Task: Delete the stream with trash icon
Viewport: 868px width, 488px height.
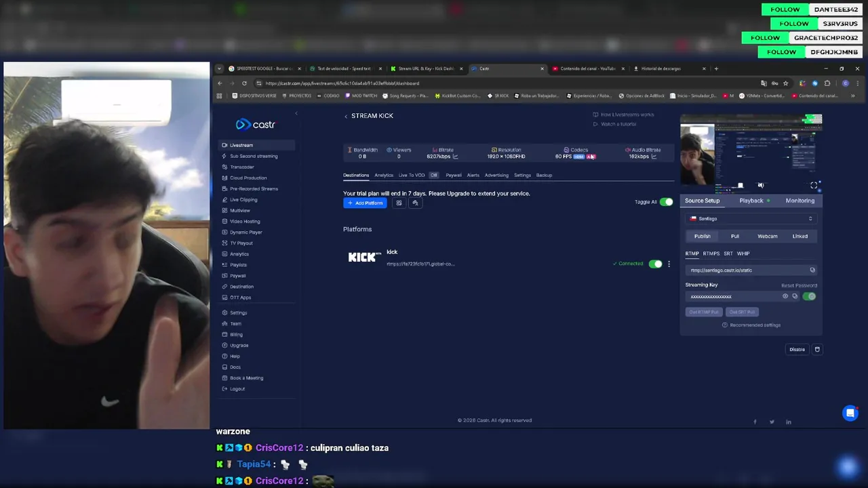Action: pyautogui.click(x=817, y=349)
